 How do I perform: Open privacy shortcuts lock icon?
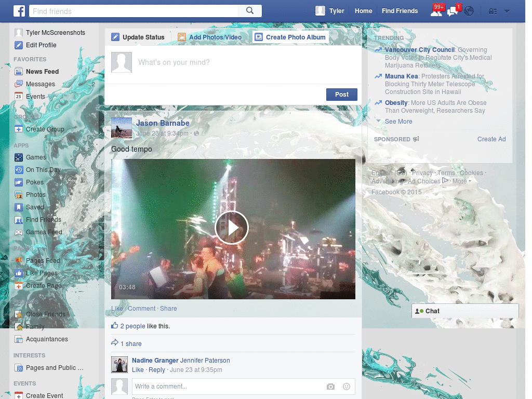(493, 11)
